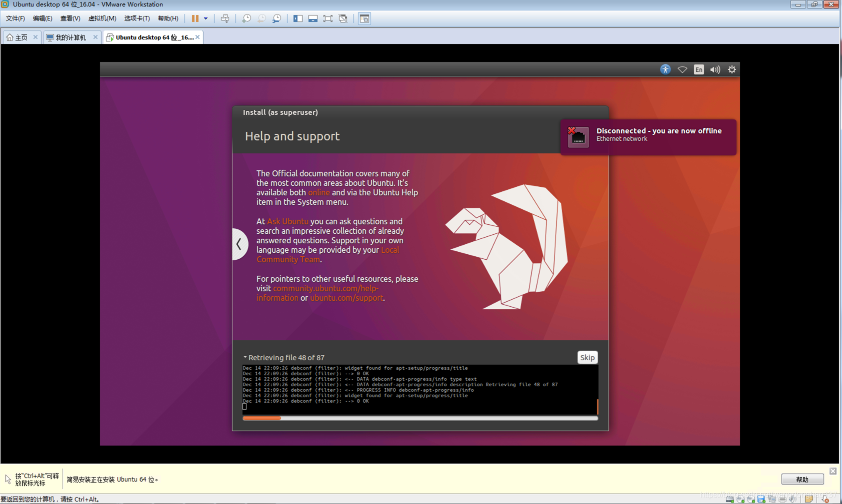The width and height of the screenshot is (842, 504).
Task: Toggle the thumbnail bar view icon
Action: pos(313,18)
